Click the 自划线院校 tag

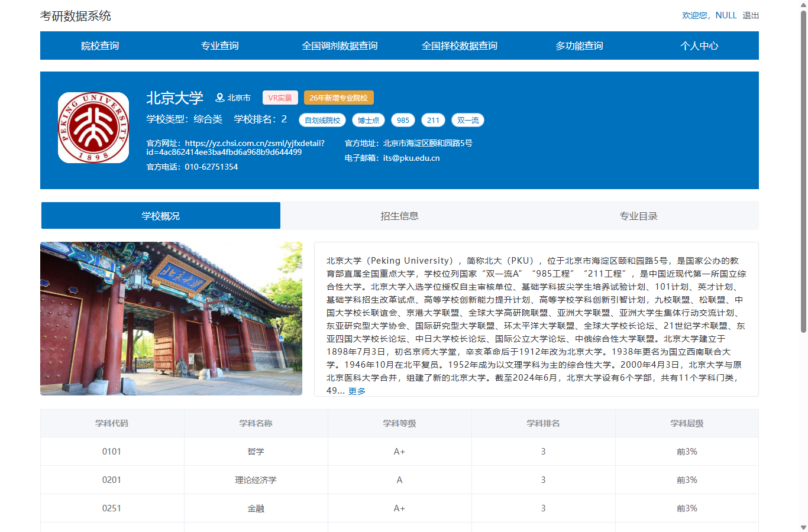tap(322, 120)
